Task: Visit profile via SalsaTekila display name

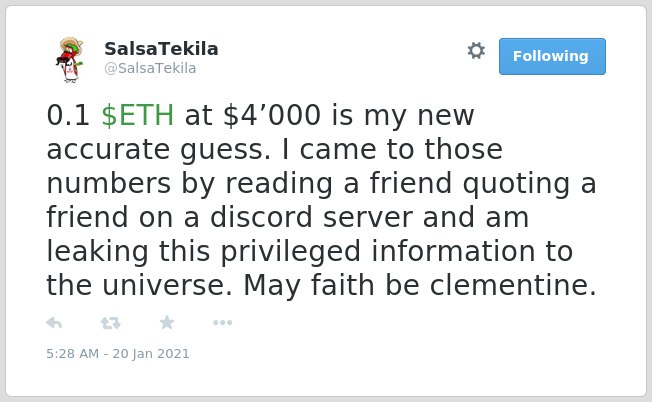Action: tap(161, 49)
